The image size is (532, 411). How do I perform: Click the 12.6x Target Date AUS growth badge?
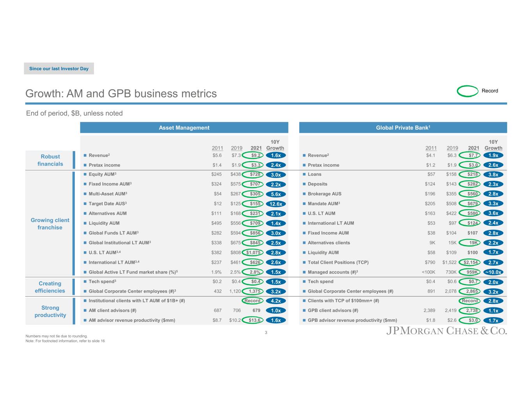[276, 204]
